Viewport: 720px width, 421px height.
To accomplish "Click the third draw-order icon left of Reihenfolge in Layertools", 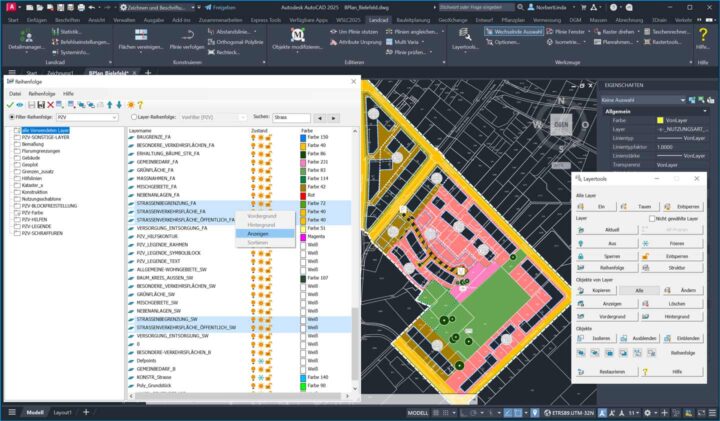I will 609,353.
